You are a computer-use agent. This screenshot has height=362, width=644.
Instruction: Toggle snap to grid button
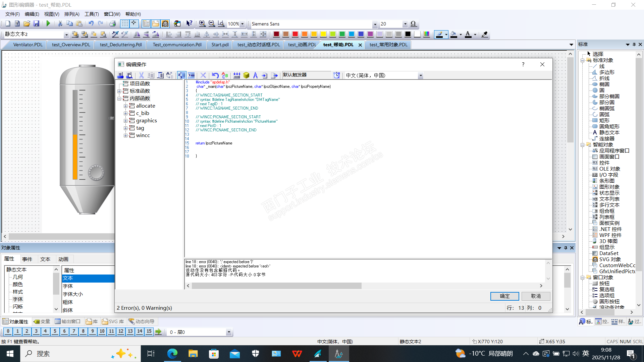tap(134, 23)
